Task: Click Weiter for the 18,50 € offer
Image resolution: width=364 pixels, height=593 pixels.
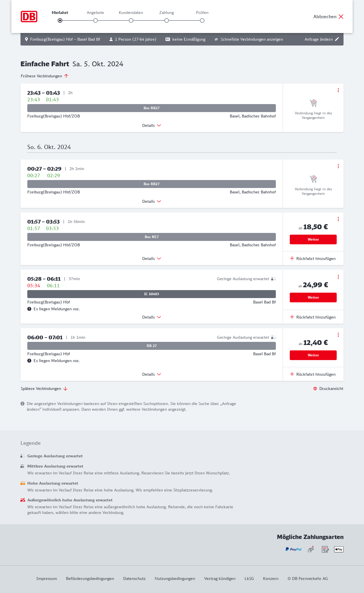Action: pos(313,239)
